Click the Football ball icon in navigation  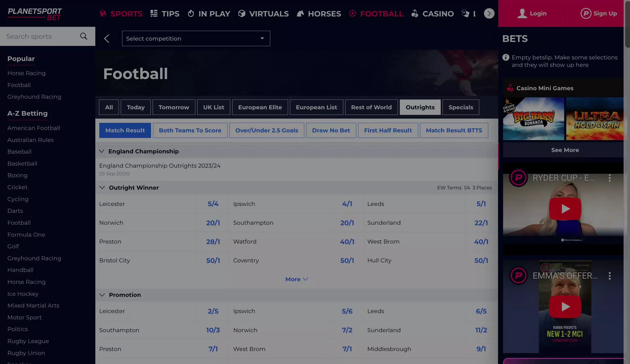pyautogui.click(x=352, y=14)
